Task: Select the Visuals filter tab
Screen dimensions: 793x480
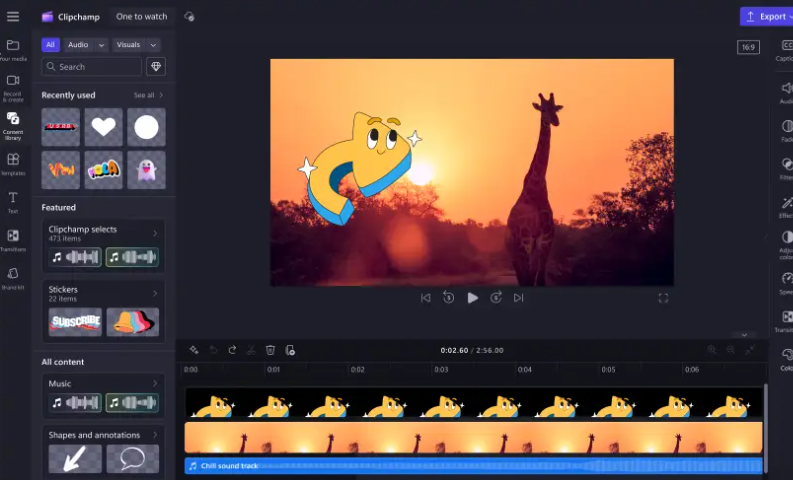Action: coord(128,45)
